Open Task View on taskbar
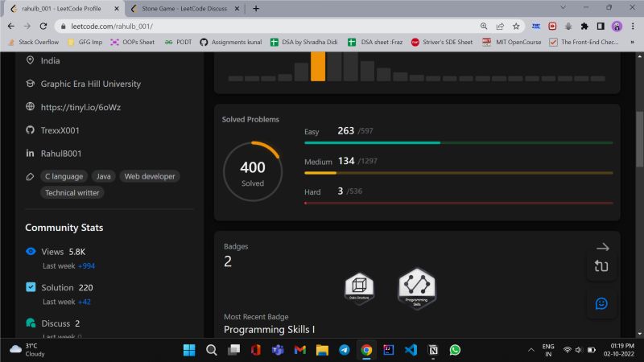 tap(233, 350)
